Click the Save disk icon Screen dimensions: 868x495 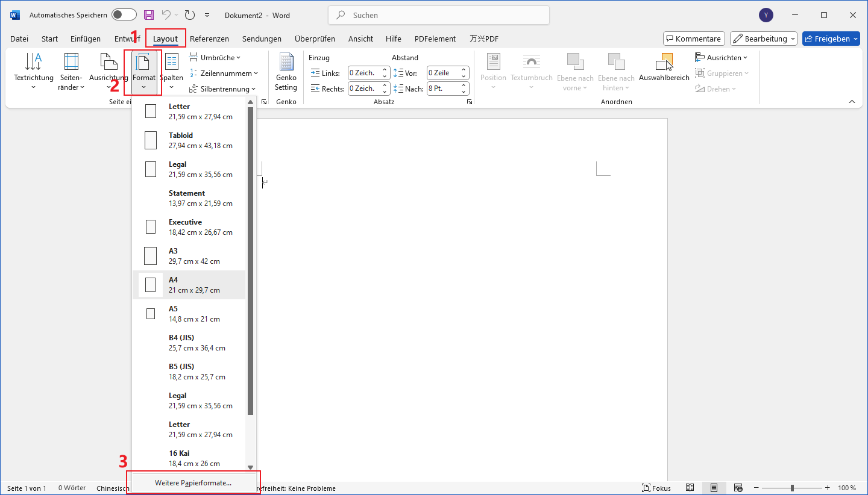pyautogui.click(x=149, y=15)
